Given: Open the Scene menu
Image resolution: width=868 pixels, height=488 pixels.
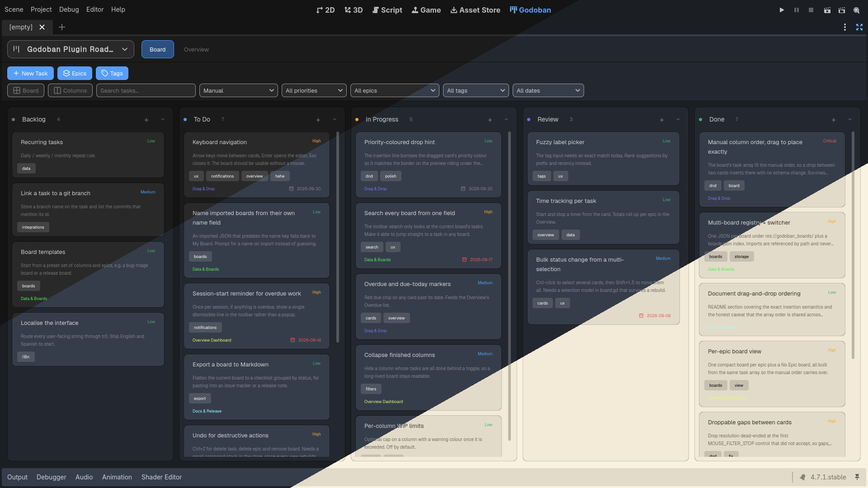Looking at the screenshot, I should 14,9.
